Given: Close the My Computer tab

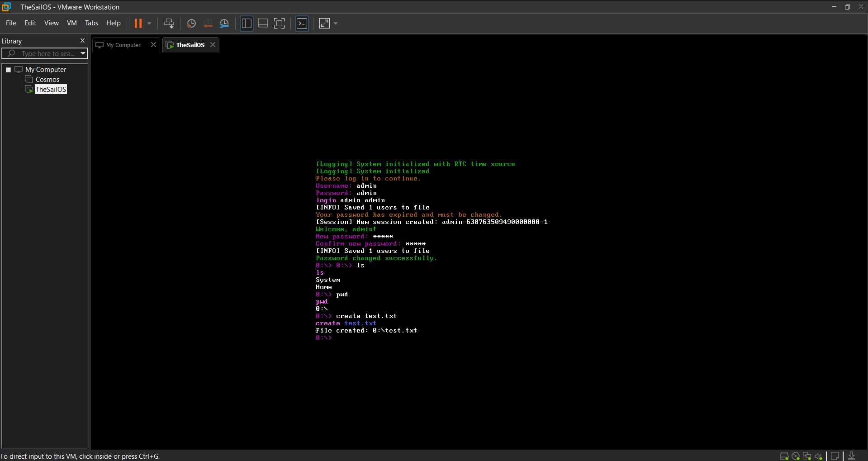Looking at the screenshot, I should (153, 45).
